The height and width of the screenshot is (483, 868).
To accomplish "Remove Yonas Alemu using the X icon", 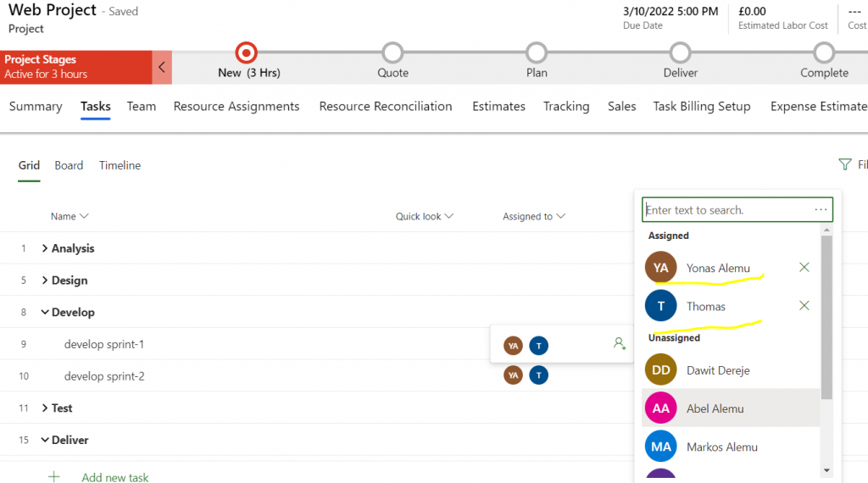I will [804, 268].
